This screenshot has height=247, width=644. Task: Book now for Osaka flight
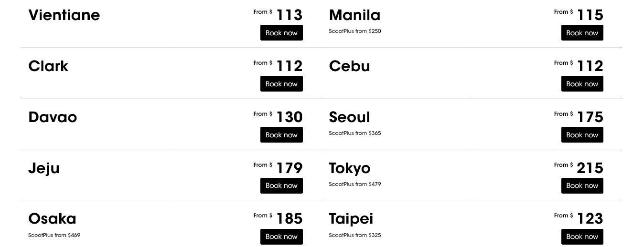(281, 237)
